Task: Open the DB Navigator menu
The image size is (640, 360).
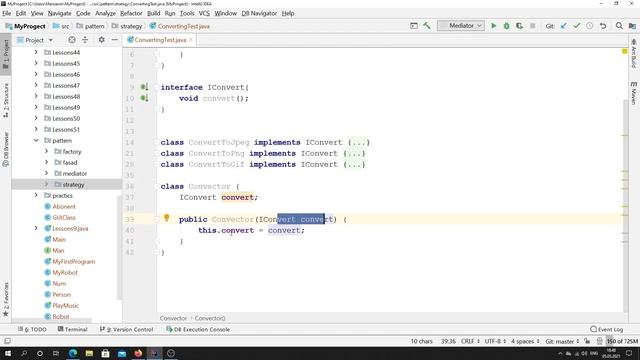Action: 259,13
